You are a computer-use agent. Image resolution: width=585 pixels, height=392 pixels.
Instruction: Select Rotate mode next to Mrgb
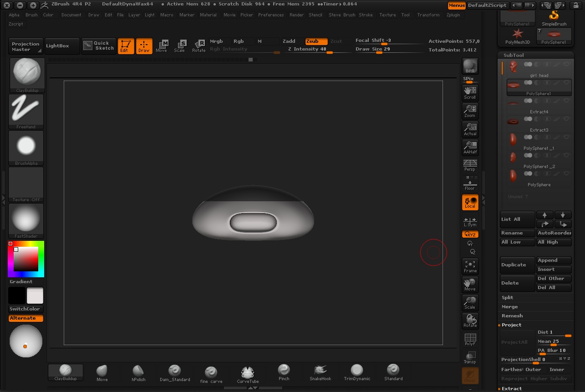coord(198,46)
